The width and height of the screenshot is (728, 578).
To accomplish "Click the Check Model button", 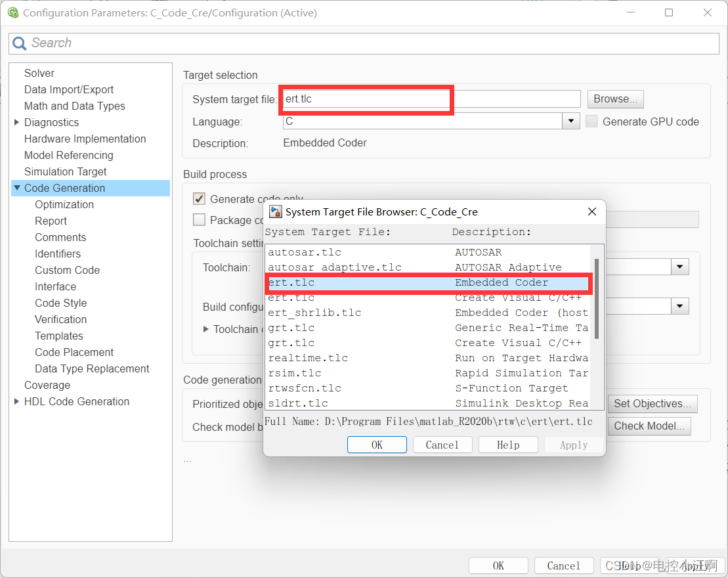I will point(649,426).
